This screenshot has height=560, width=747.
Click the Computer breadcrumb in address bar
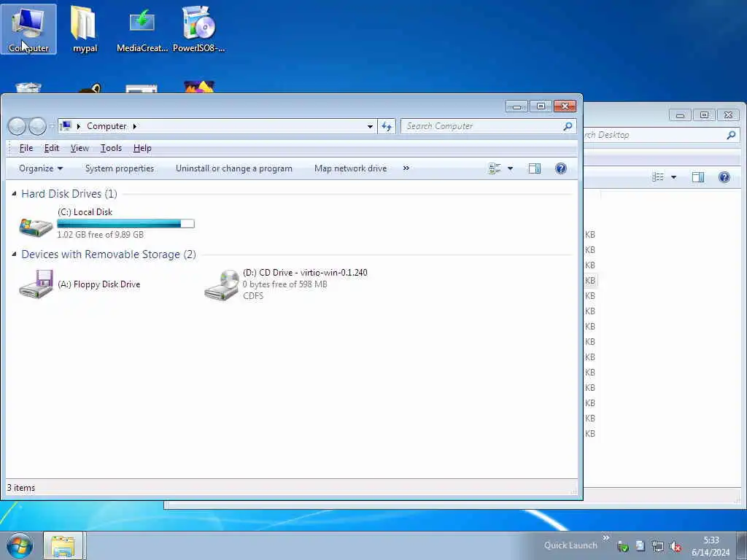pyautogui.click(x=107, y=126)
